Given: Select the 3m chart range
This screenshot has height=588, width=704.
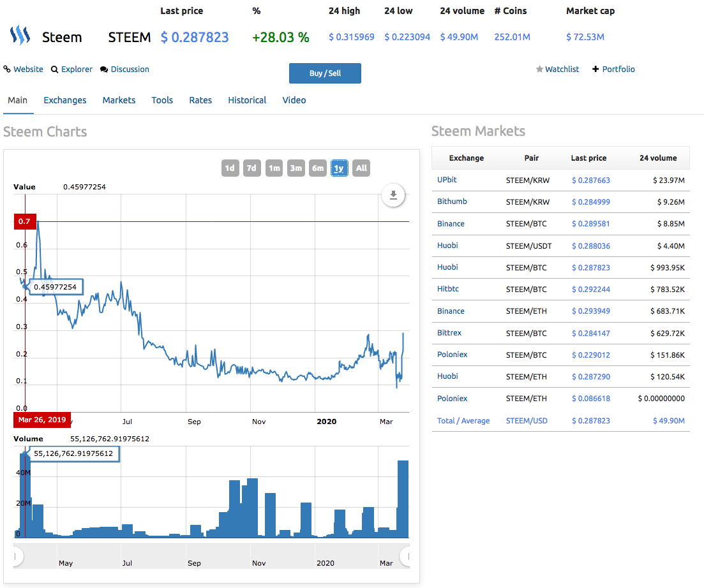Looking at the screenshot, I should coord(296,168).
